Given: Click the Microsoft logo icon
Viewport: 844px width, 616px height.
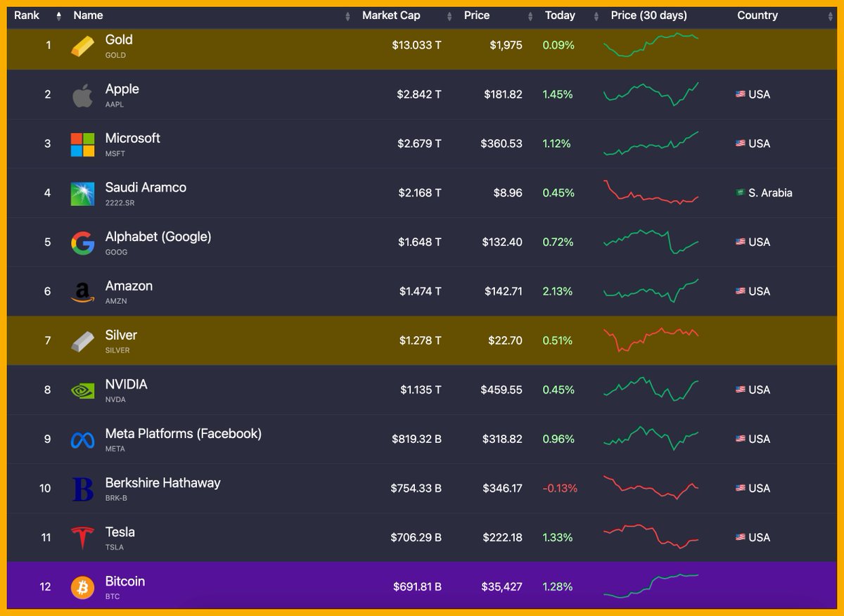Looking at the screenshot, I should pos(82,145).
